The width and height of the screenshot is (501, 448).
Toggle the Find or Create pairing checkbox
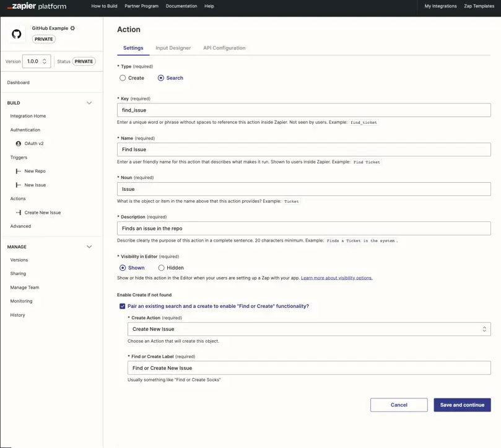[123, 306]
